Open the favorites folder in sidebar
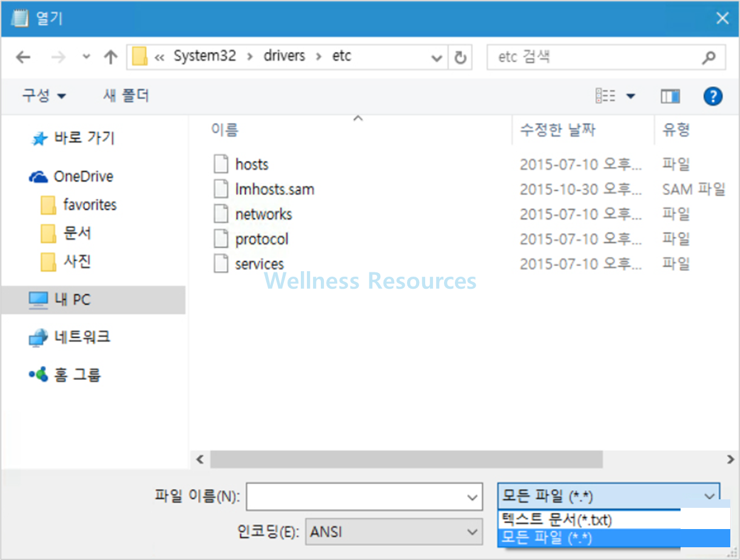The width and height of the screenshot is (740, 560). coord(90,205)
